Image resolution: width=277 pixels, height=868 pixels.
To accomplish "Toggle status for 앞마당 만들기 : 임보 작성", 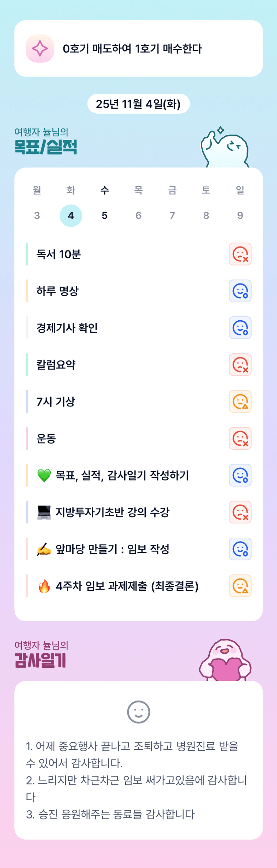I will coord(240,549).
